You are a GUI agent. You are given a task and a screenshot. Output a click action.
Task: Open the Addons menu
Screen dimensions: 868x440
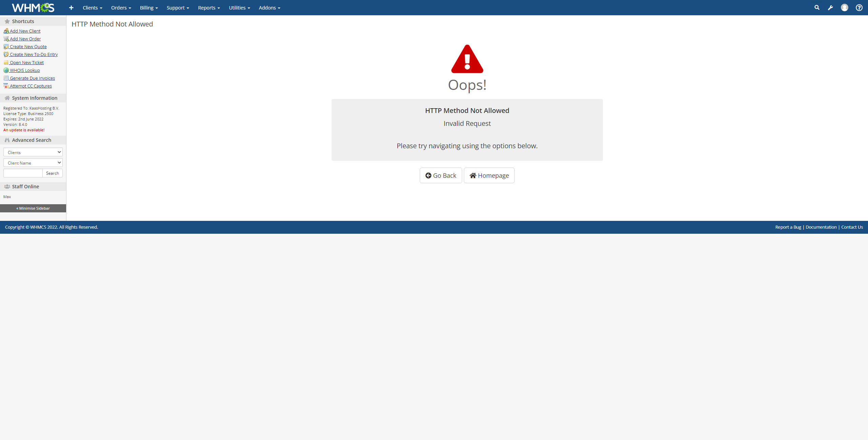pyautogui.click(x=269, y=8)
